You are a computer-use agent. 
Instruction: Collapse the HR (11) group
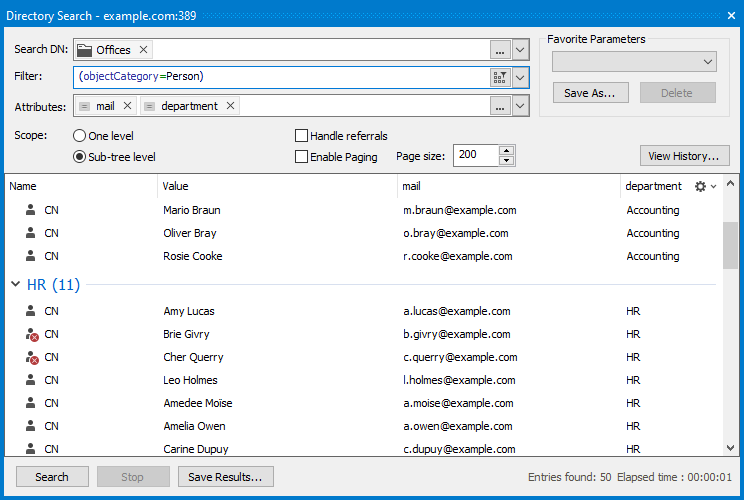tap(15, 285)
